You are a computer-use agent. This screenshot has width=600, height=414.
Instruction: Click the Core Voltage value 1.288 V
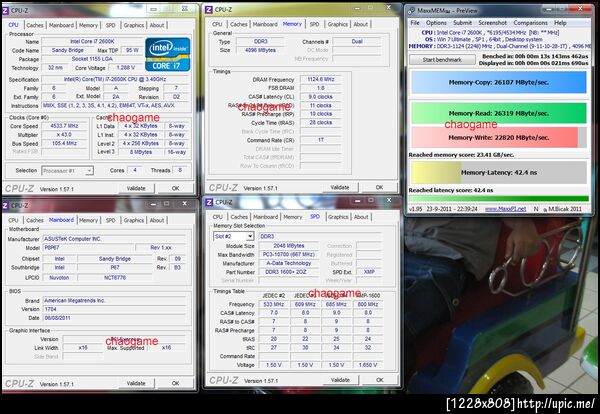pos(125,68)
